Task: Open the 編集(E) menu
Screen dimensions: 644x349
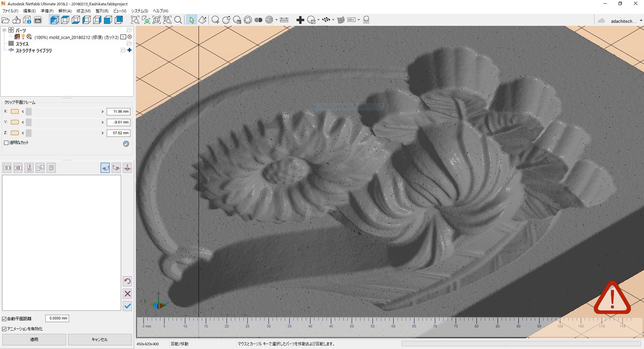Action: pos(30,11)
